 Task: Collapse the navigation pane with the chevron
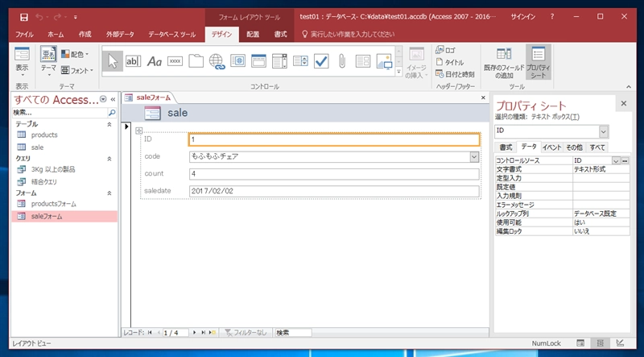click(x=113, y=99)
